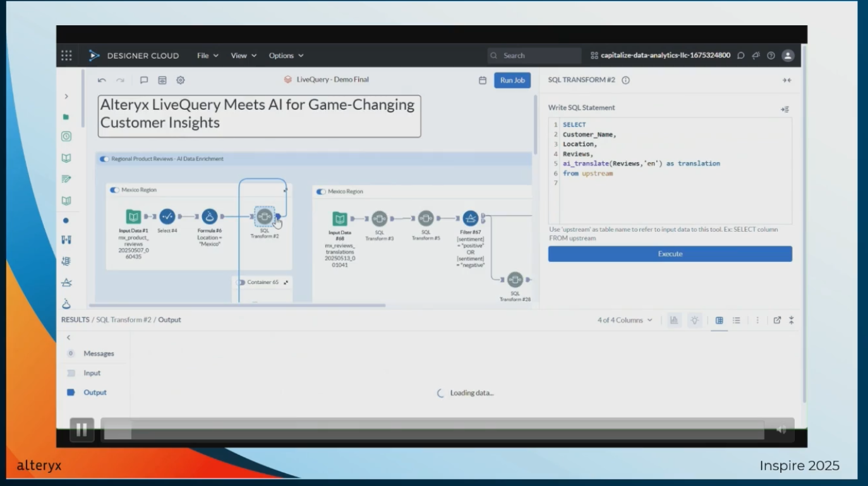Click SQL Transform #2 in results breadcrumb
This screenshot has width=868, height=486.
coord(124,320)
